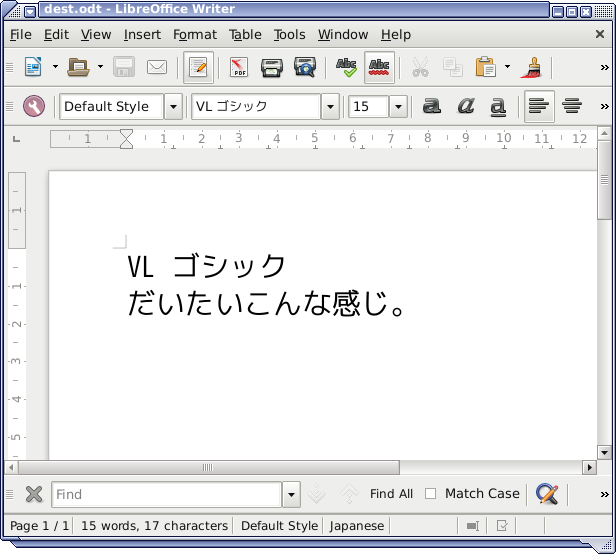Click Find Previous up arrow icon
The width and height of the screenshot is (616, 554).
pyautogui.click(x=349, y=494)
